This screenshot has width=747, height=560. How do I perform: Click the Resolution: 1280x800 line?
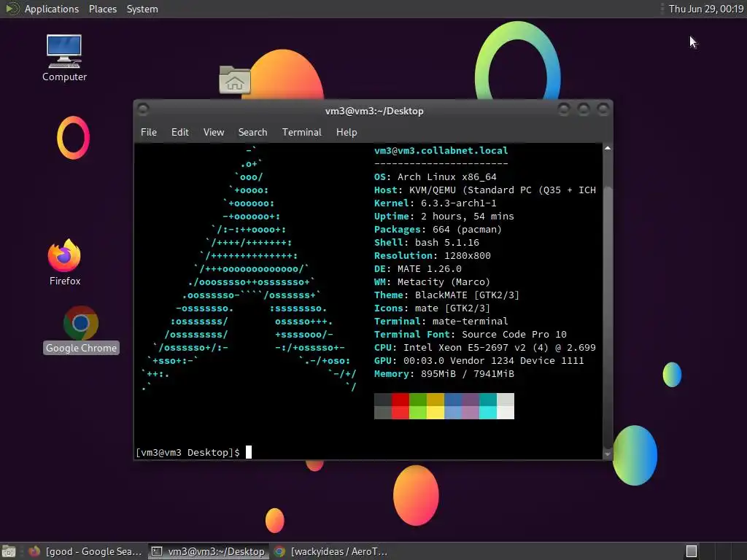click(432, 256)
